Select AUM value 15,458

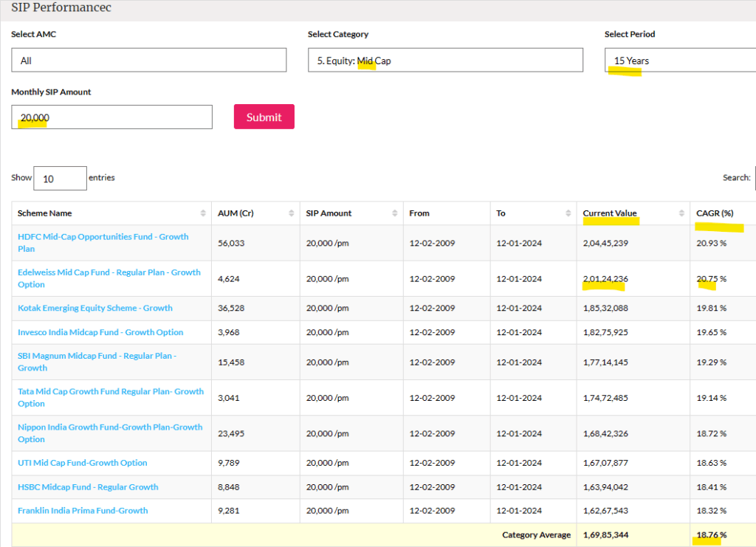[x=231, y=362]
